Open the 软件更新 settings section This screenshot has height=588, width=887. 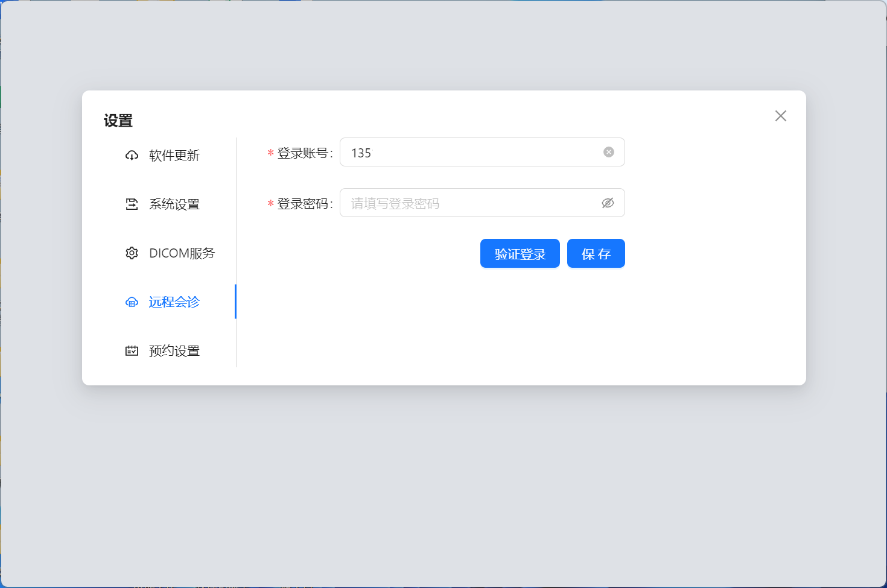[174, 156]
